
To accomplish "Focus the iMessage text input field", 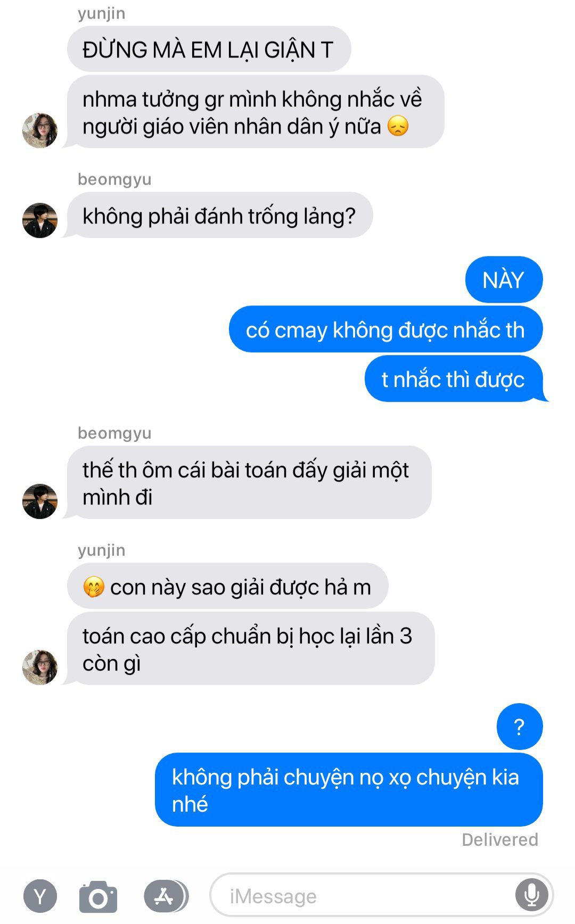I will [x=382, y=895].
